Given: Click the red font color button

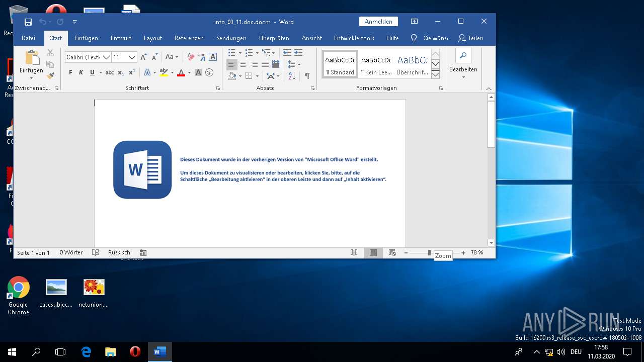Looking at the screenshot, I should point(182,73).
